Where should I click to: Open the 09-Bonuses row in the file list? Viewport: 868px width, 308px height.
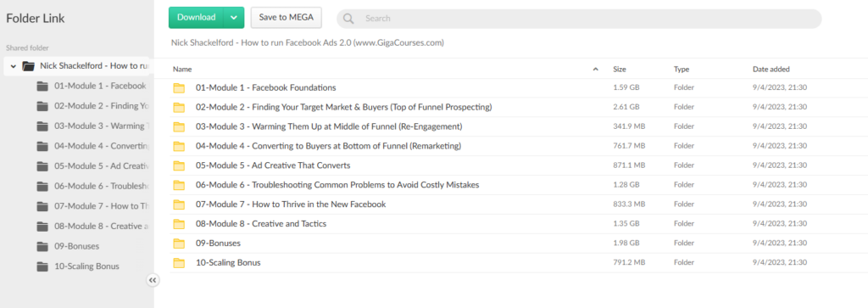click(x=519, y=244)
